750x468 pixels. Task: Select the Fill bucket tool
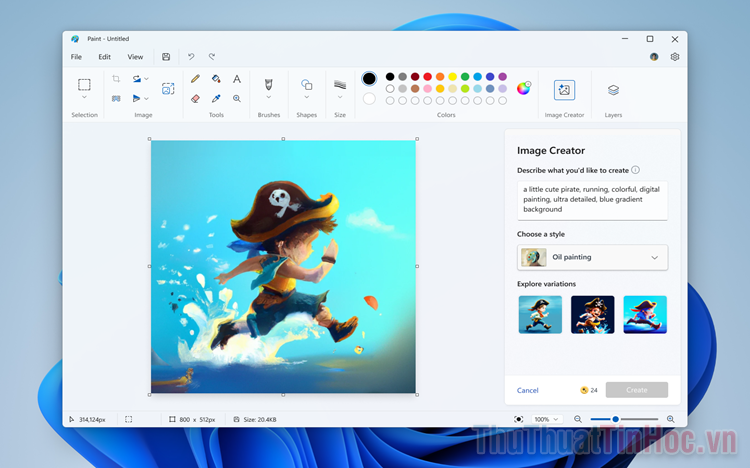pyautogui.click(x=216, y=79)
